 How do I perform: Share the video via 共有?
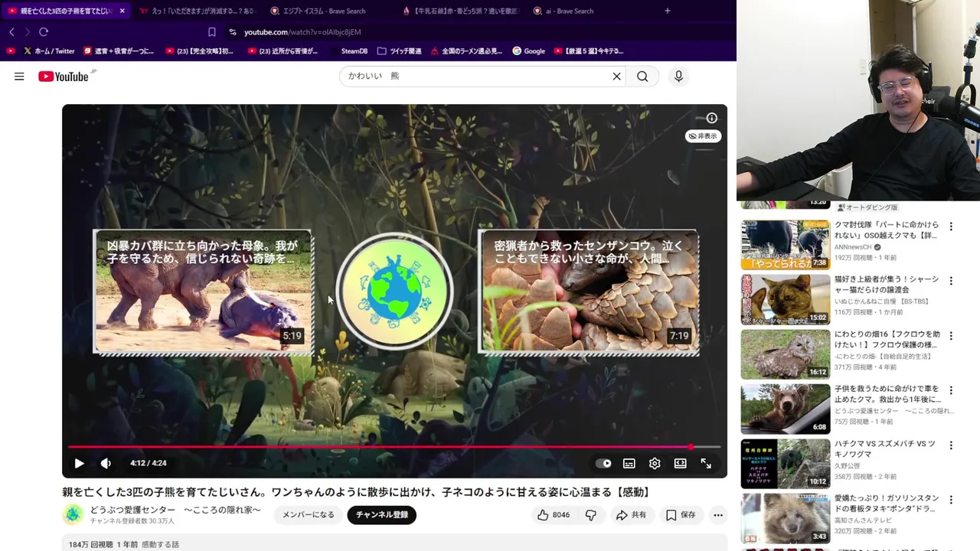click(631, 515)
